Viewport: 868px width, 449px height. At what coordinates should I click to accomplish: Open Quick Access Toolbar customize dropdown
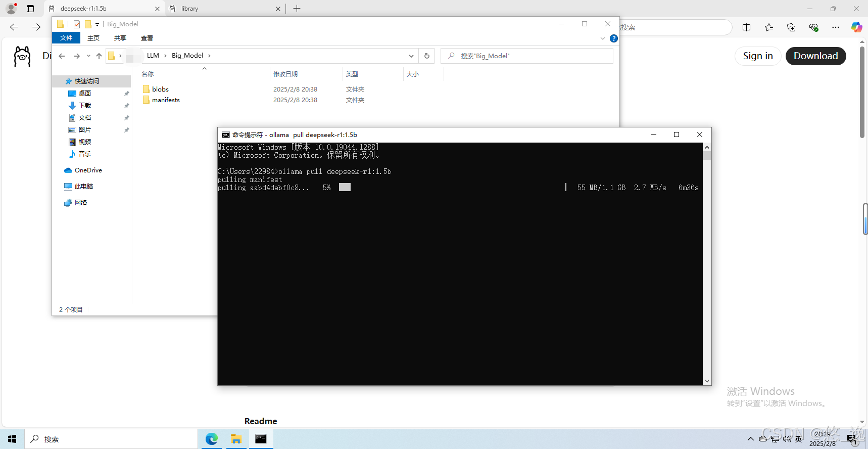(x=97, y=24)
